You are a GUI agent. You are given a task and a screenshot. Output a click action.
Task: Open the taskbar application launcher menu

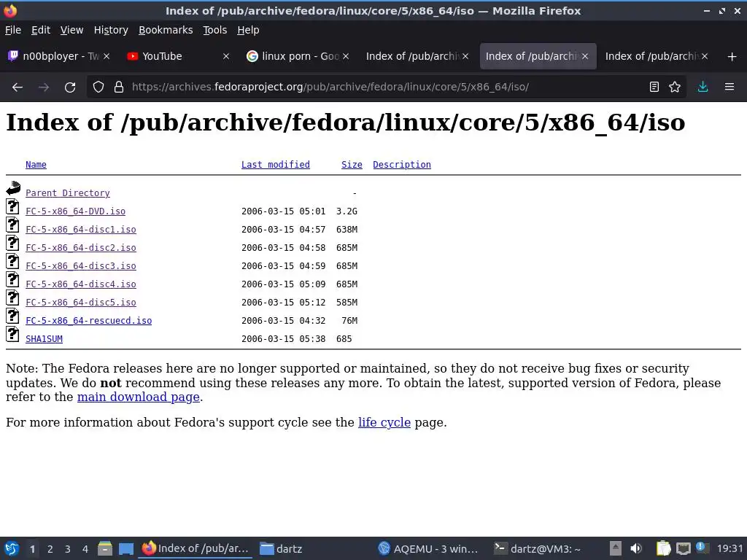tap(12, 548)
